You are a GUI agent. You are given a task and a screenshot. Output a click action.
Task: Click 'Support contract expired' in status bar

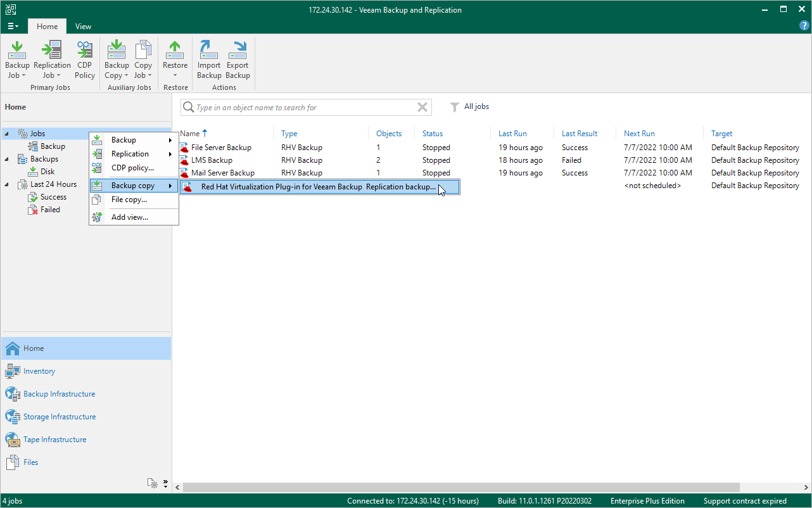[x=745, y=501]
